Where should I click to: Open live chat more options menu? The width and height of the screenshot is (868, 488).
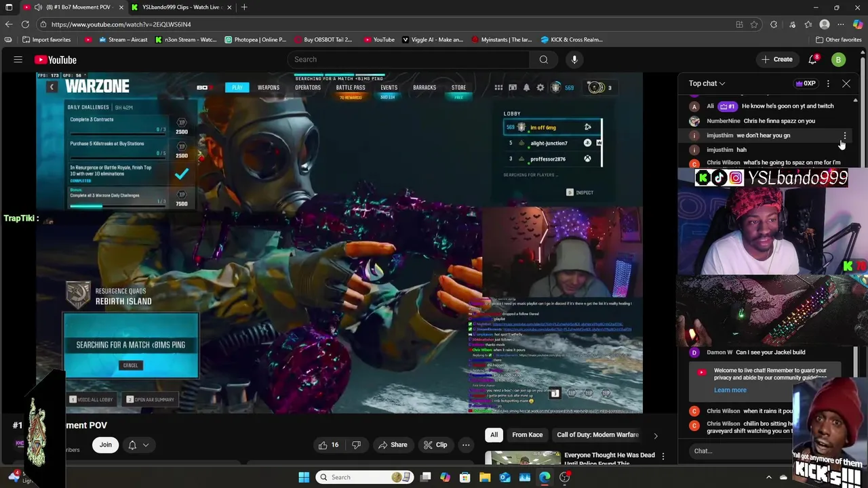tap(828, 83)
